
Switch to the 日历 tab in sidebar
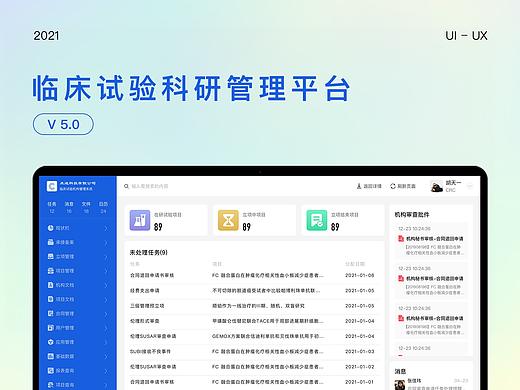[103, 207]
